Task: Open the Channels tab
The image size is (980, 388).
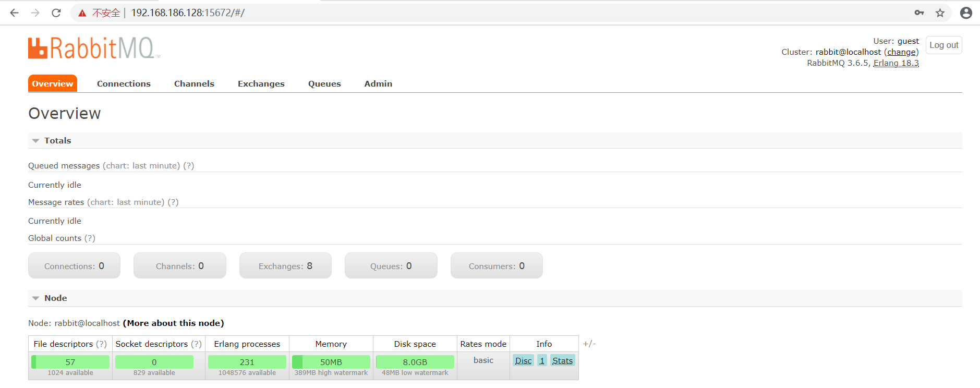Action: coord(194,83)
